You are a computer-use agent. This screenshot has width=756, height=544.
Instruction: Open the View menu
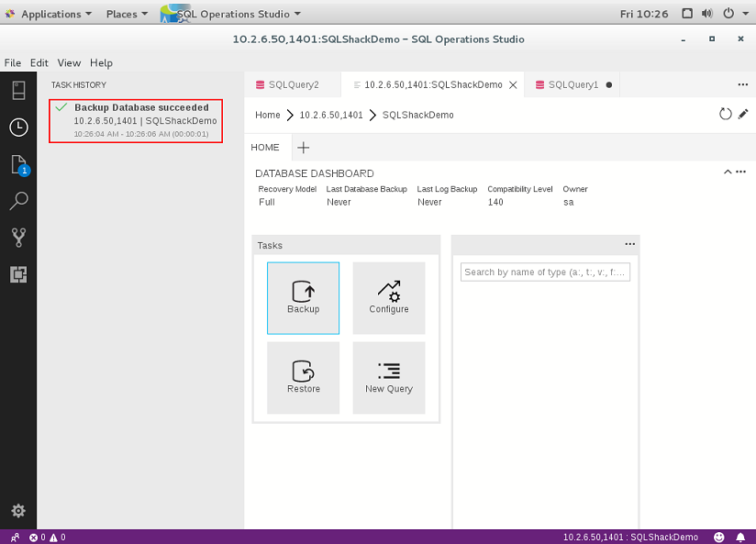(x=69, y=62)
